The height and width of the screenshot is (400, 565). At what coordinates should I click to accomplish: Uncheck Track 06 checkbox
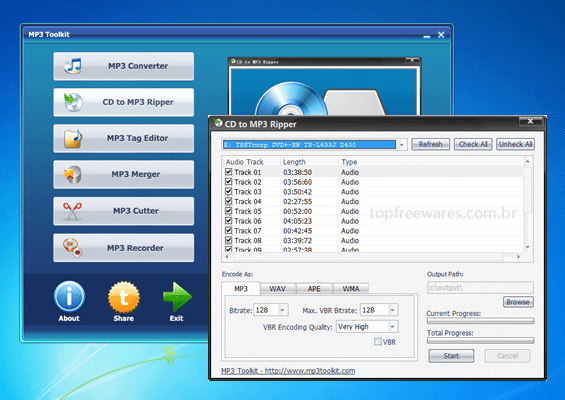[228, 221]
